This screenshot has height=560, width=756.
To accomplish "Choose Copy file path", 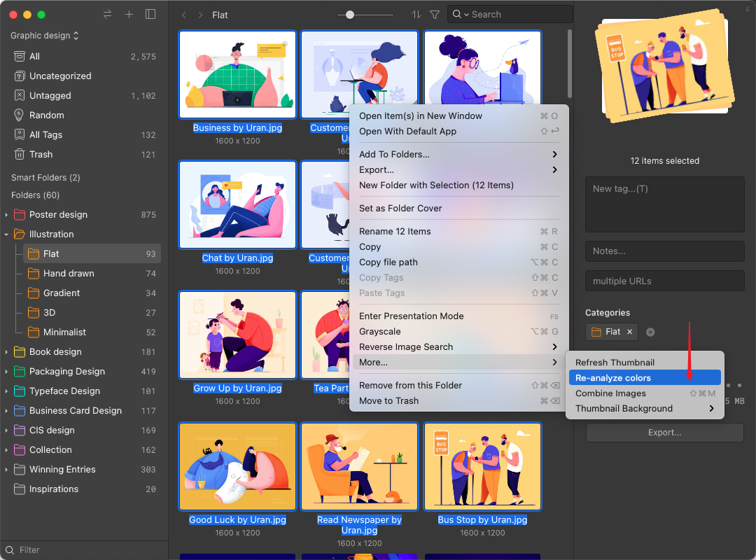I will (x=458, y=262).
